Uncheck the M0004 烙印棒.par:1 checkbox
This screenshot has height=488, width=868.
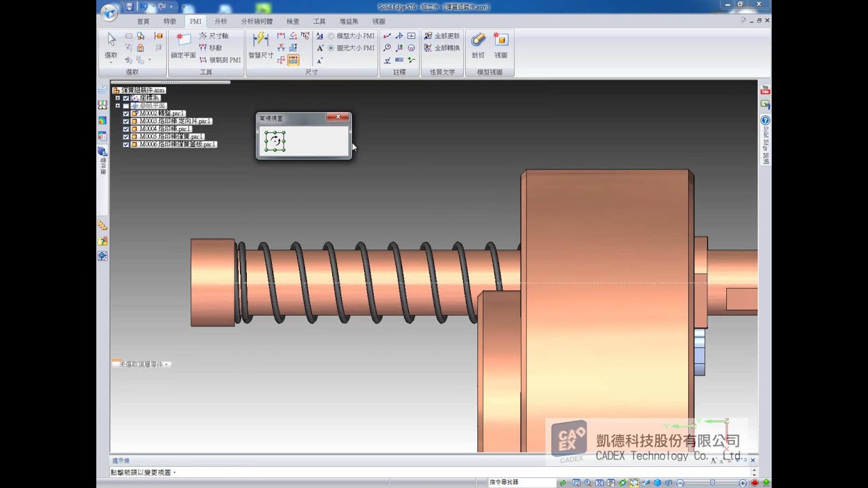pos(125,129)
